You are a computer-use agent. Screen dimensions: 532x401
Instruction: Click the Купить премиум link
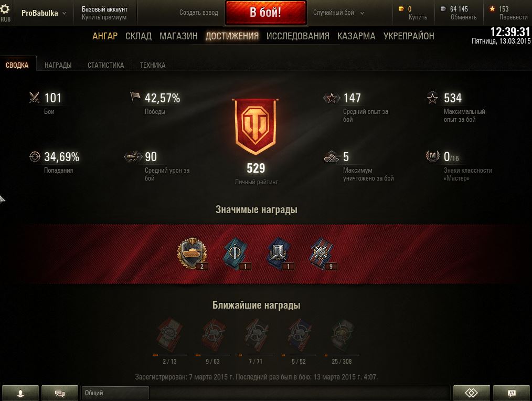coord(104,17)
